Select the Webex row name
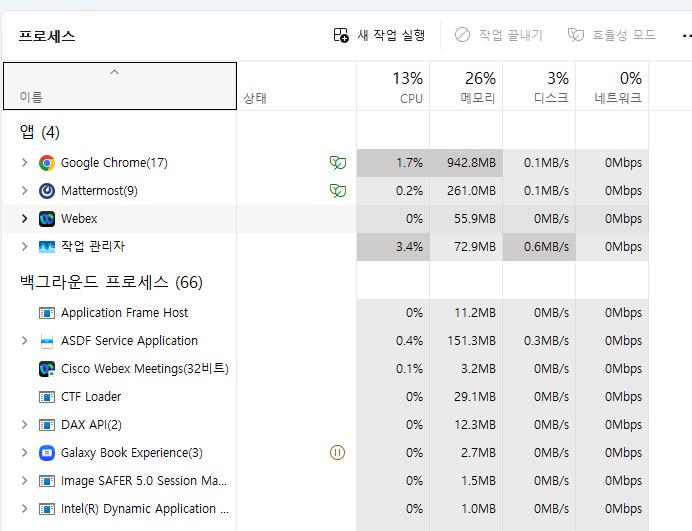The height and width of the screenshot is (531, 692). (79, 218)
